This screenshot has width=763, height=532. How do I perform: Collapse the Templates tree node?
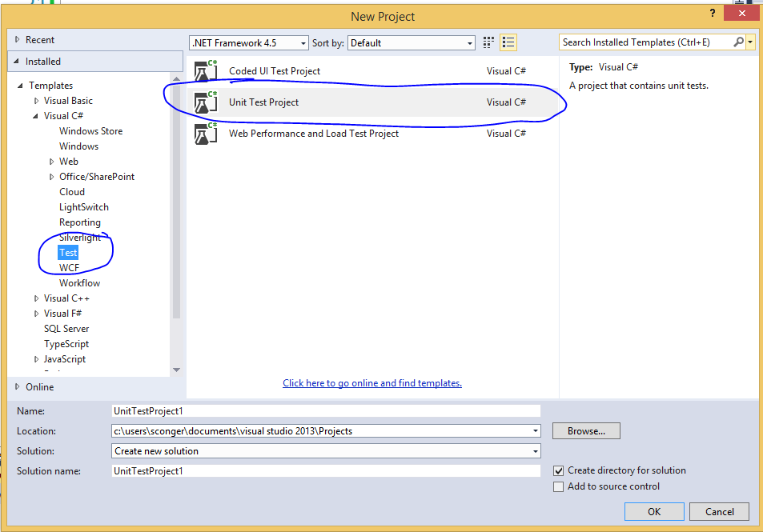pyautogui.click(x=20, y=86)
